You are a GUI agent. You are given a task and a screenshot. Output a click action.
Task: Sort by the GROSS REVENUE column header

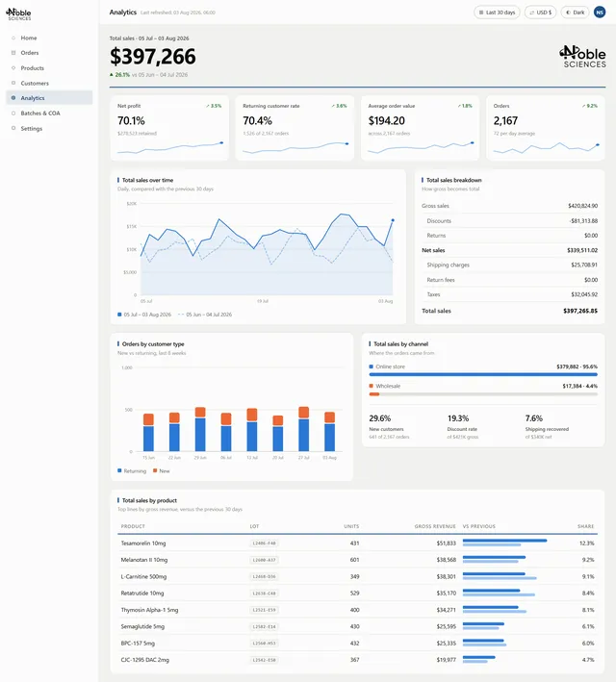tap(435, 526)
